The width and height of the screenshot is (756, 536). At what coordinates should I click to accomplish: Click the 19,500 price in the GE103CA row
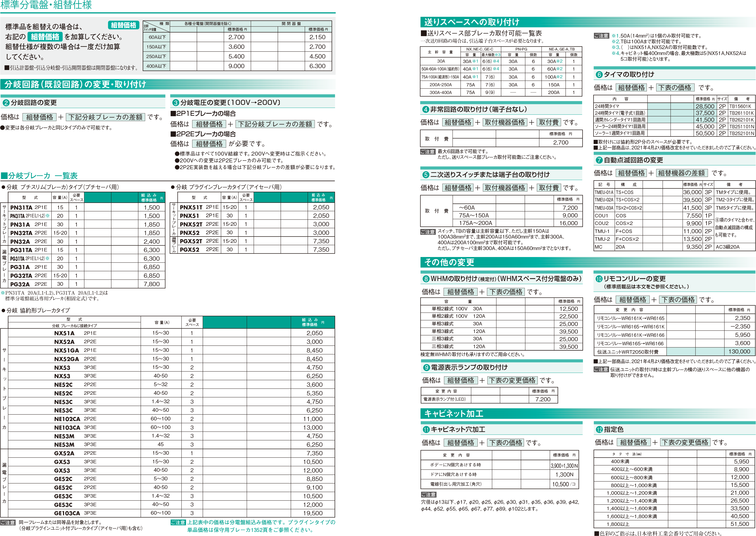click(x=313, y=513)
